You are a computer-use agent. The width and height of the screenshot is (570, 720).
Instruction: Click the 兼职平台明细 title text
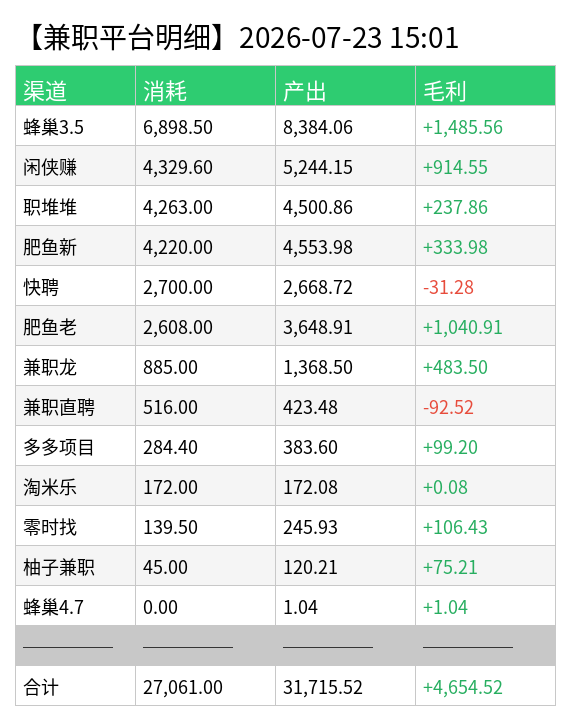click(127, 38)
